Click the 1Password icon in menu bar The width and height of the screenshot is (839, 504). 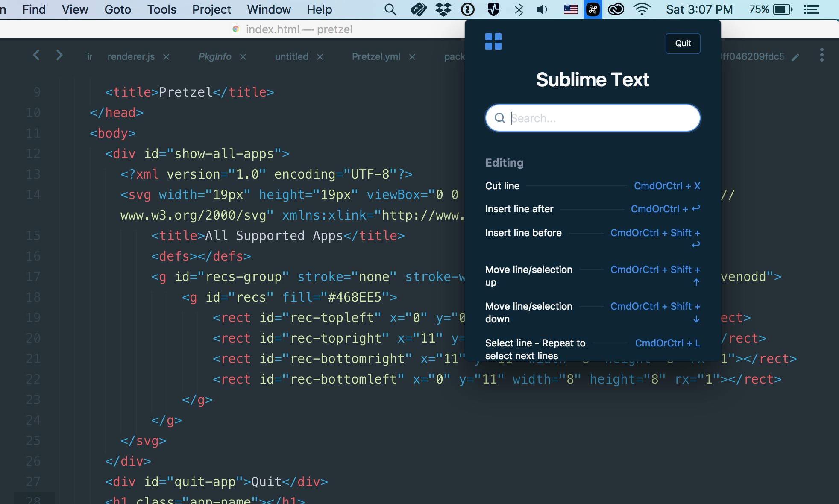coord(467,9)
